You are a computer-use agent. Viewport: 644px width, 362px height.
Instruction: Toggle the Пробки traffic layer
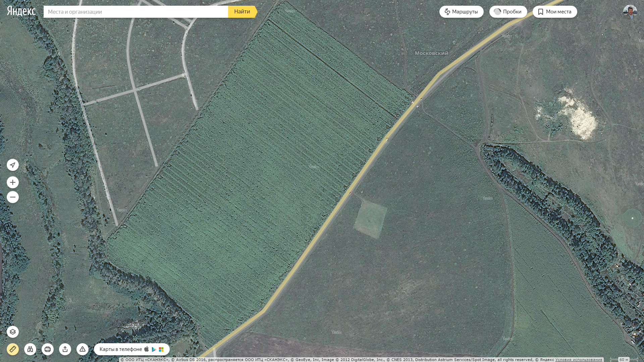(508, 12)
